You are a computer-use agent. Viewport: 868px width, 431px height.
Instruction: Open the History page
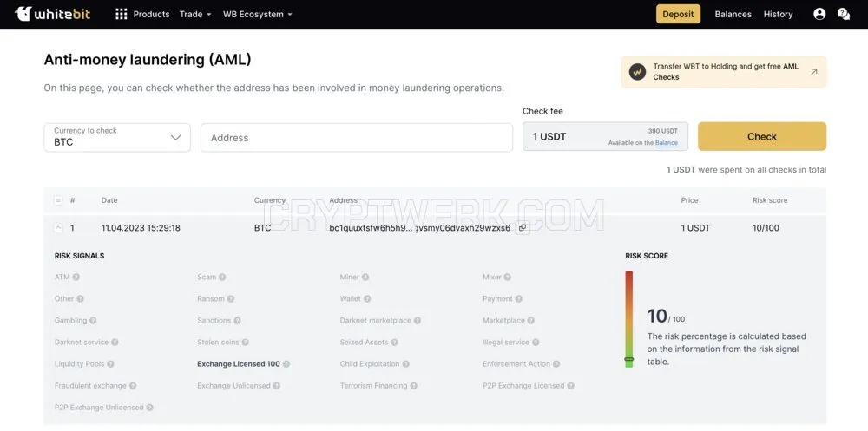coord(778,15)
